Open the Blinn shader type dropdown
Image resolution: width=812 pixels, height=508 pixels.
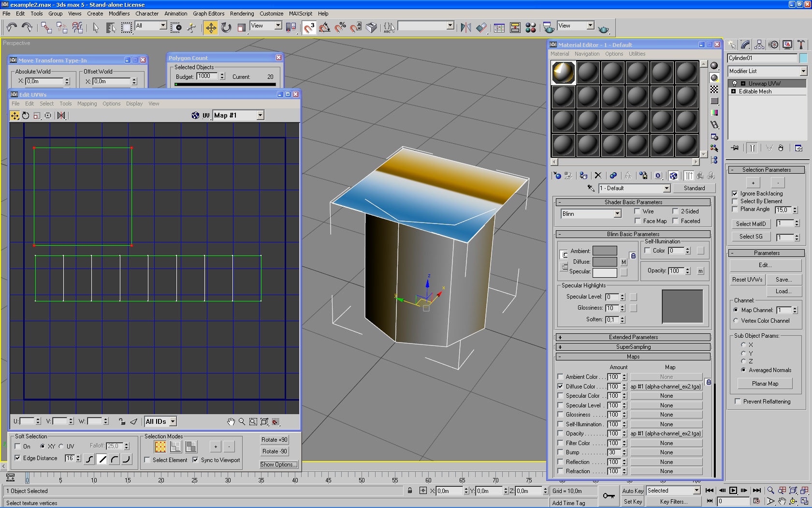tap(617, 214)
